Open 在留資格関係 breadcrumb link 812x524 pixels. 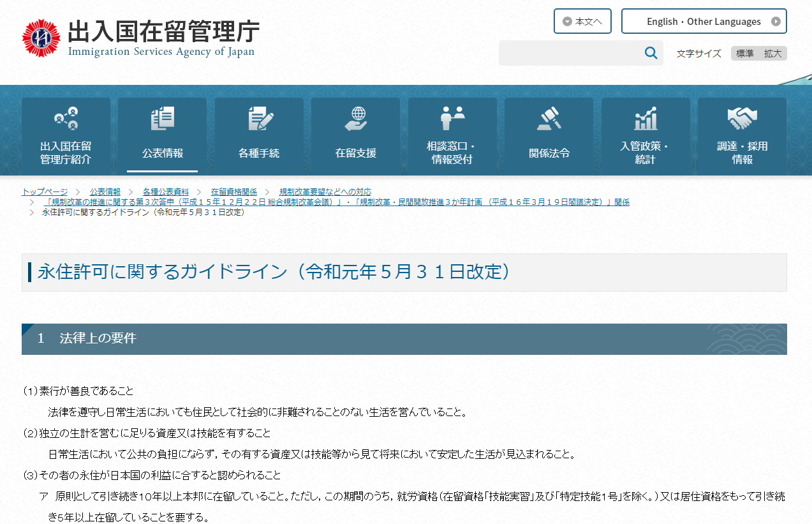[x=233, y=191]
